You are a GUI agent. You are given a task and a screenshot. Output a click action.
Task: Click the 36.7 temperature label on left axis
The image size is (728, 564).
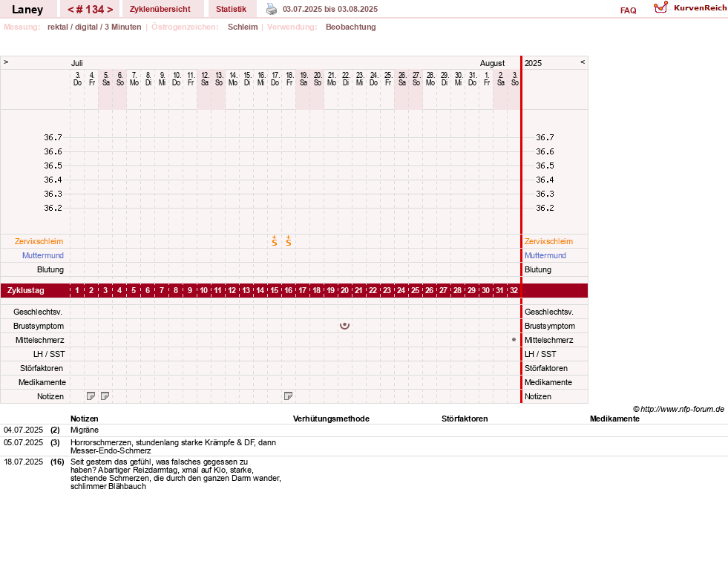(53, 137)
